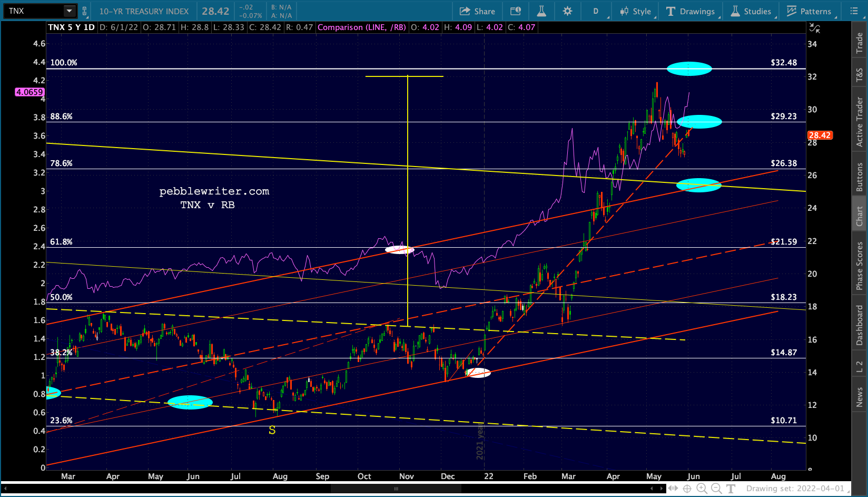Screen dimensions: 868x497
Task: Click the magenta 4.0659 price label
Action: [29, 92]
